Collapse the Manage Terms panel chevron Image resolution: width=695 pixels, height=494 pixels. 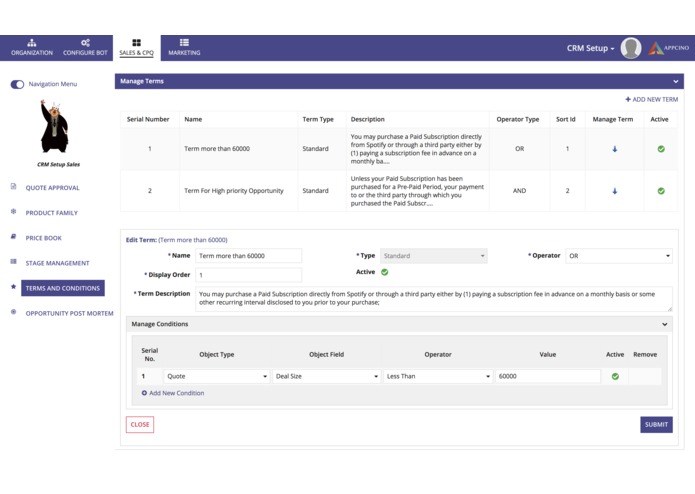pyautogui.click(x=675, y=82)
